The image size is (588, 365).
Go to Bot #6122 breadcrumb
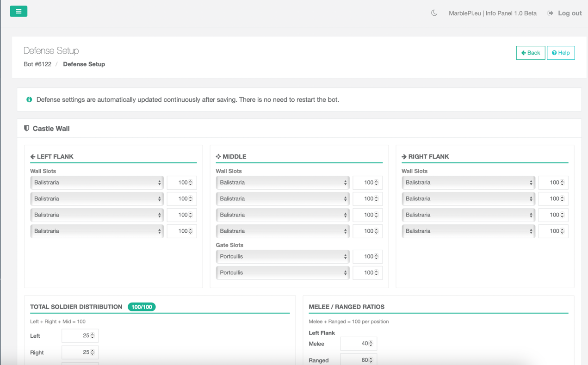37,64
